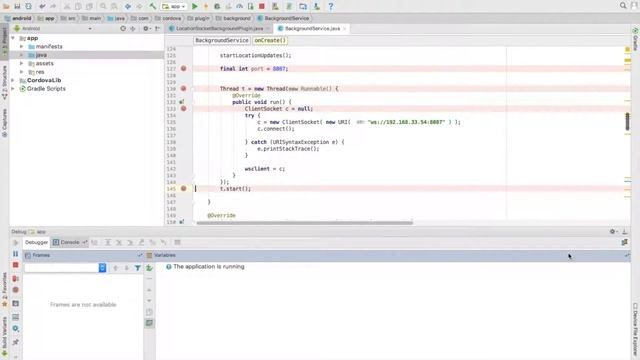Click the Variables panel header
Viewport: 640px width, 360px height.
(x=388, y=255)
